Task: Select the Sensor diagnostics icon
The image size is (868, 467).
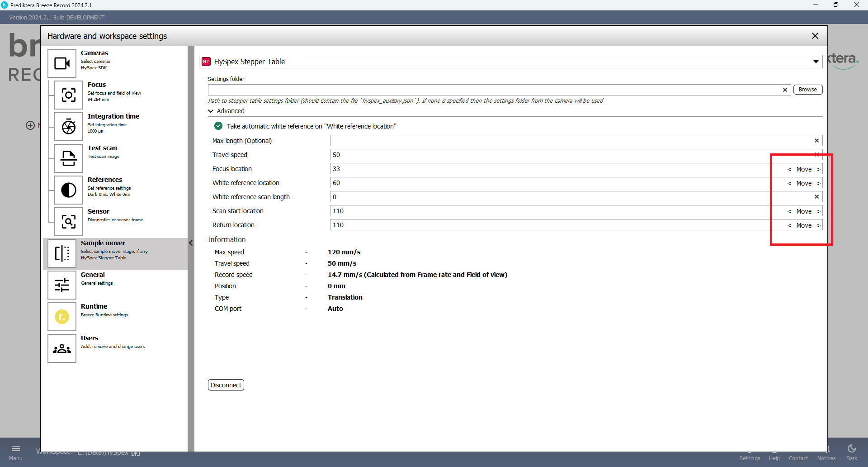Action: [x=69, y=222]
